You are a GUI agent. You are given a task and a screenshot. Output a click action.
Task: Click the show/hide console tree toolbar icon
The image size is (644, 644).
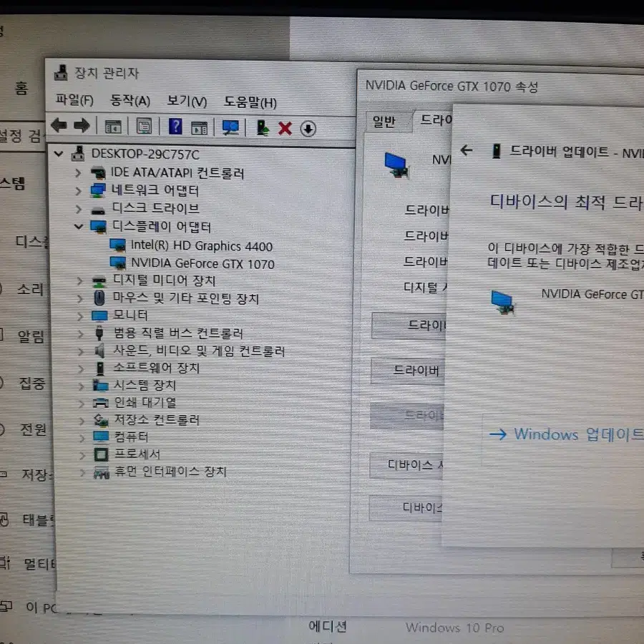[113, 127]
